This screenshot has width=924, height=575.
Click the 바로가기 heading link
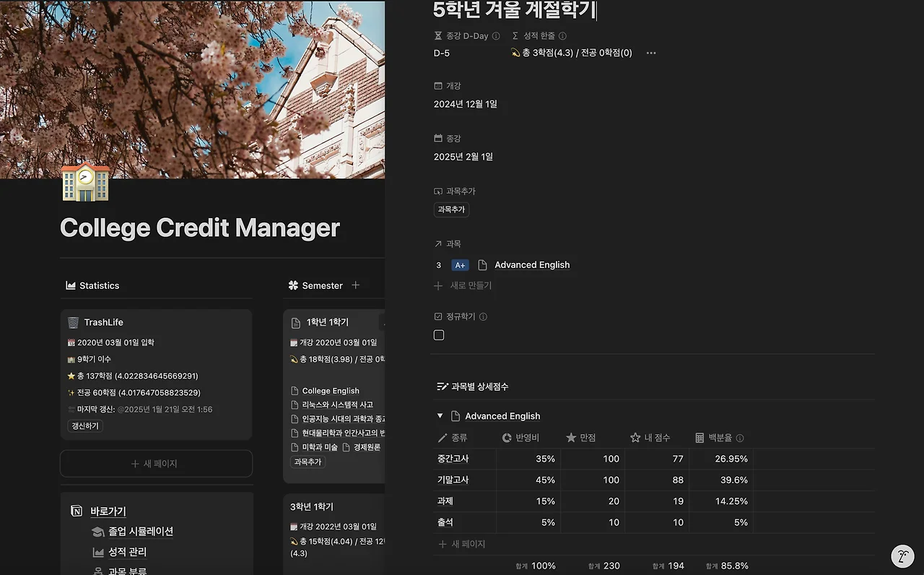[x=108, y=511]
